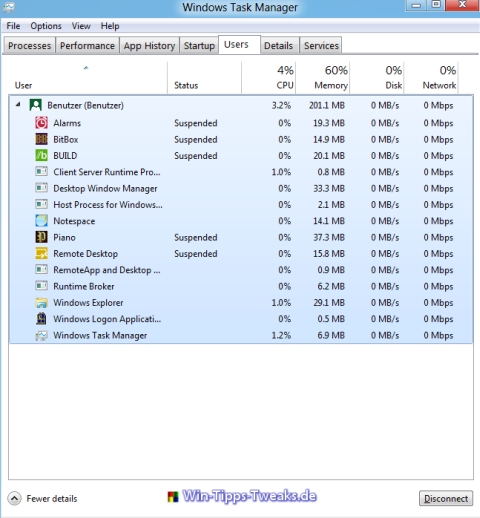The height and width of the screenshot is (518, 480).
Task: Switch to the Details tab
Action: tap(278, 45)
